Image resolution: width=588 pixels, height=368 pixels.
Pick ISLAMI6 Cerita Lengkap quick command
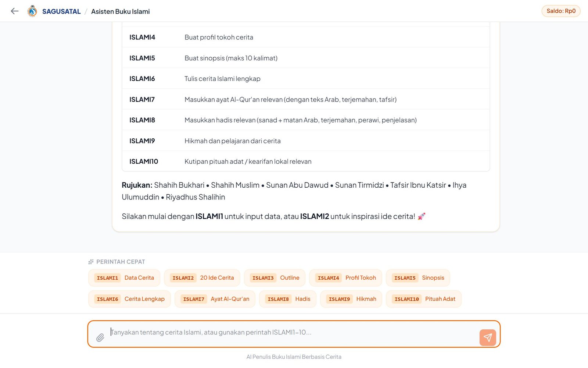point(129,299)
